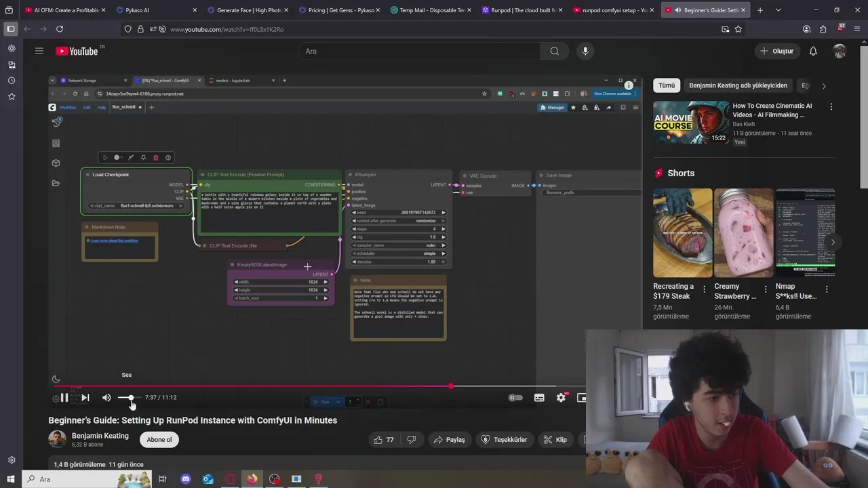
Task: Go back in browser history
Action: click(x=27, y=29)
